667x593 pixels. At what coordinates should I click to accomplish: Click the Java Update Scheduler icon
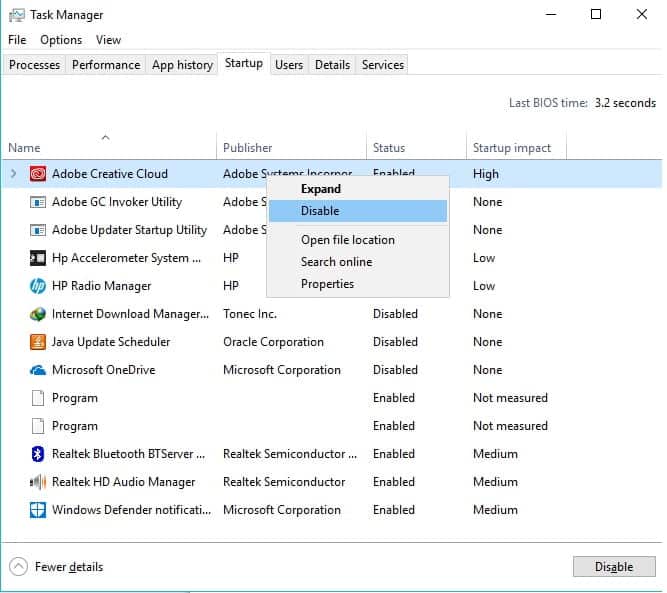[38, 342]
